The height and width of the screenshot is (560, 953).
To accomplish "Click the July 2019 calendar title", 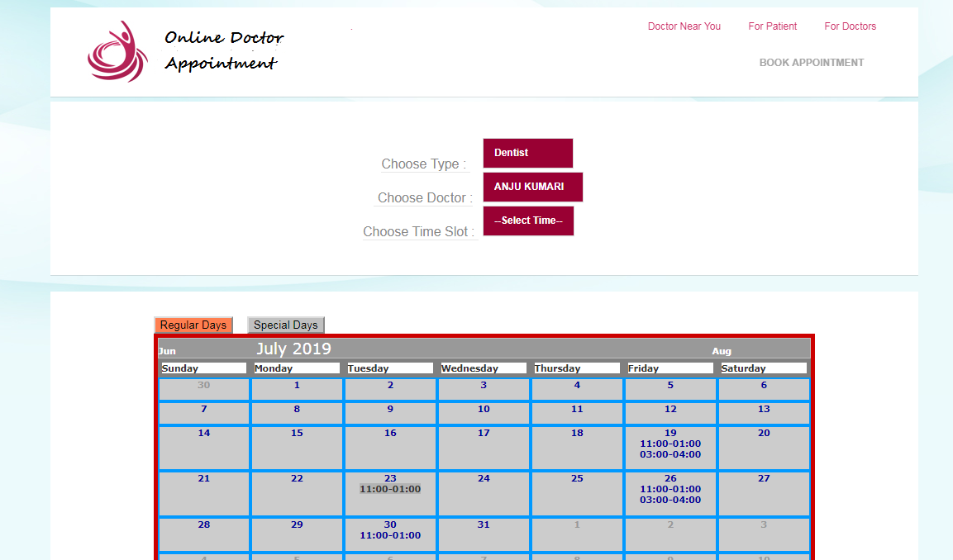I will 293,349.
